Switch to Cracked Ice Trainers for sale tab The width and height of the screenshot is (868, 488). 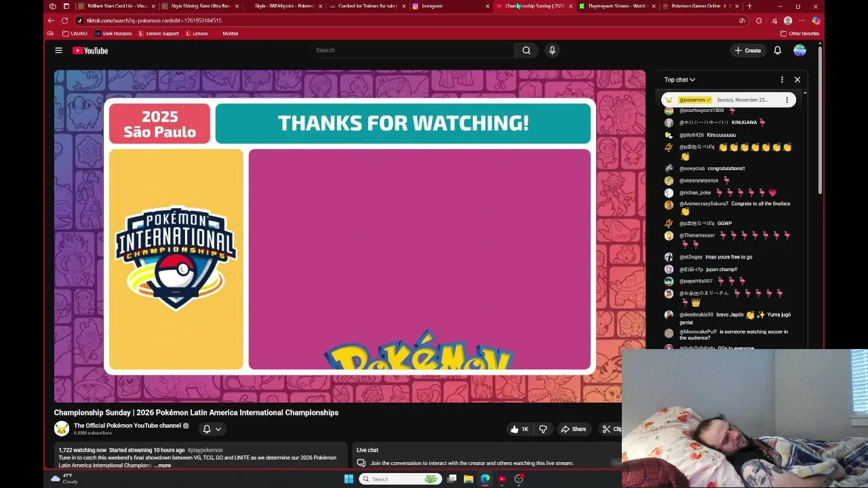click(x=367, y=6)
